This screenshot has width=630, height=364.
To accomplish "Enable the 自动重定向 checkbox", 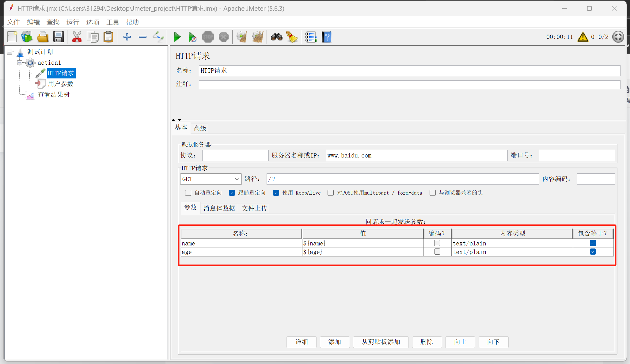I will (x=188, y=193).
